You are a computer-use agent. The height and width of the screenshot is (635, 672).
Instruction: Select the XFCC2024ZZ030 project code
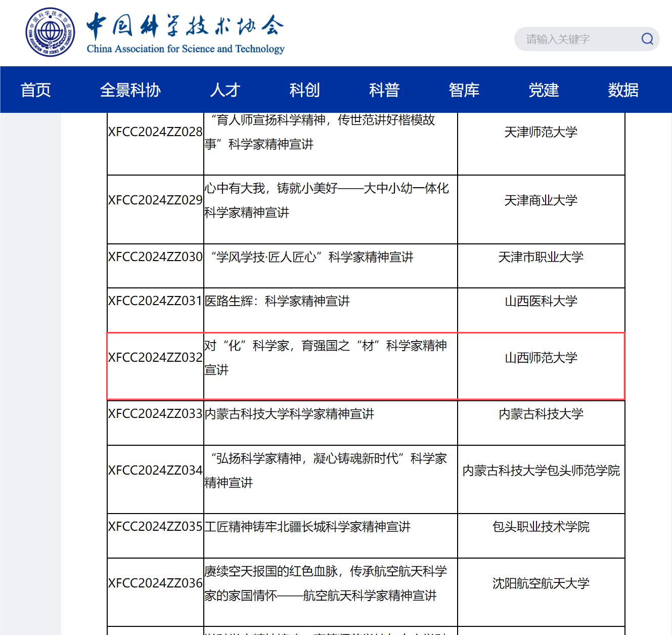pos(155,257)
